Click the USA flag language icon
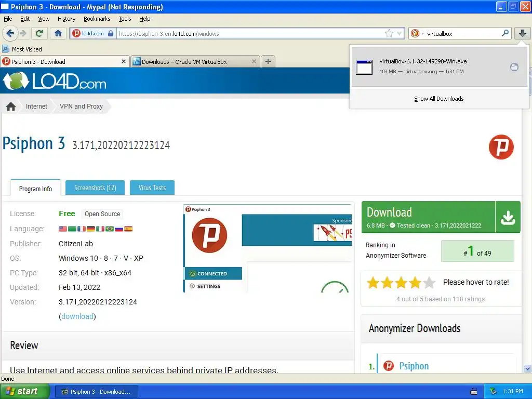Image resolution: width=532 pixels, height=399 pixels. point(63,229)
